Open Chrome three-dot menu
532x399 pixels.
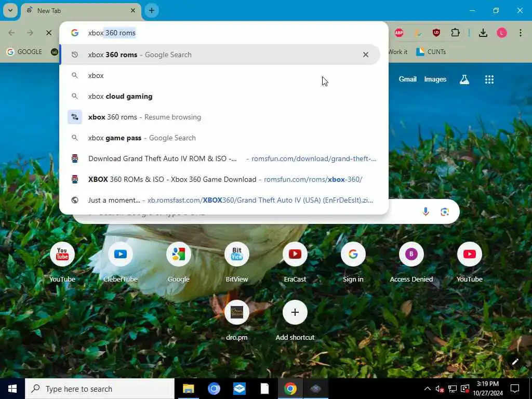[521, 33]
